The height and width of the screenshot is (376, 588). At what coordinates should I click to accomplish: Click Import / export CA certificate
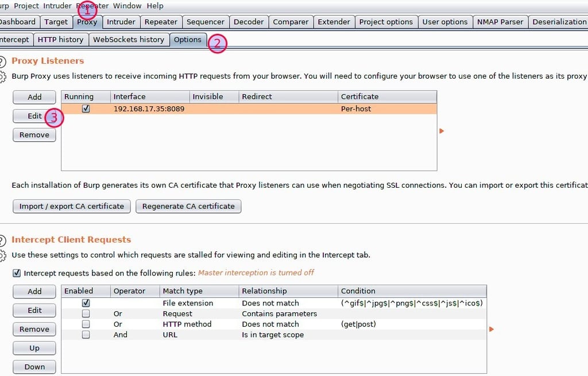72,206
